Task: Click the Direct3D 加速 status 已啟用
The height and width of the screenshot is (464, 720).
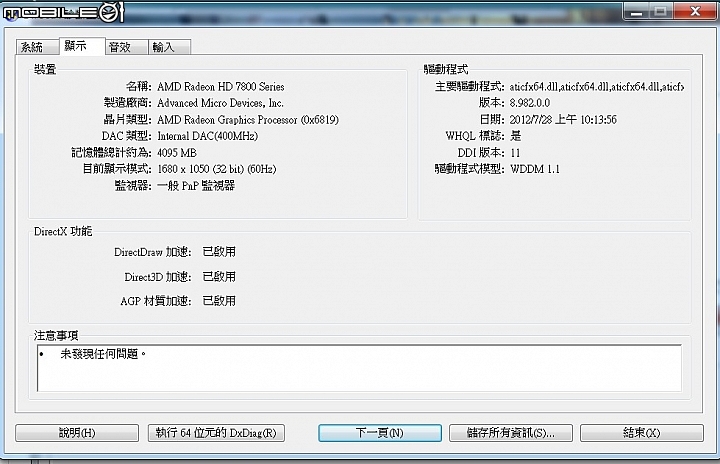Action: 219,277
